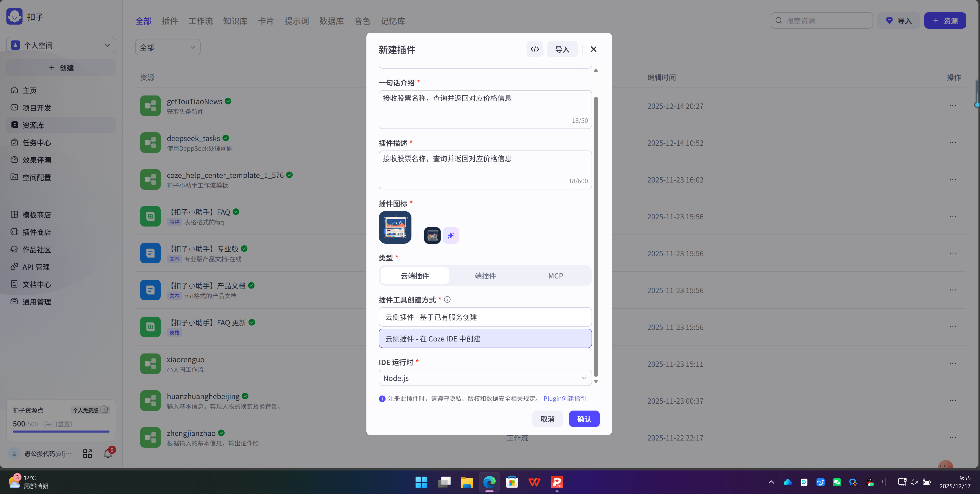This screenshot has height=494, width=980.
Task: Select the 云端插件 type option
Action: pos(415,276)
